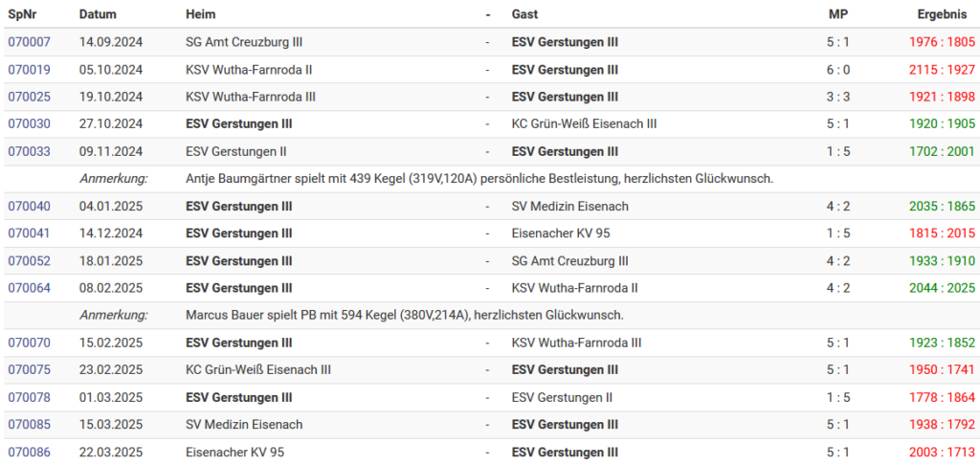Image resolution: width=980 pixels, height=465 pixels.
Task: Click the Marcus Bauer PB remark
Action: point(405,316)
